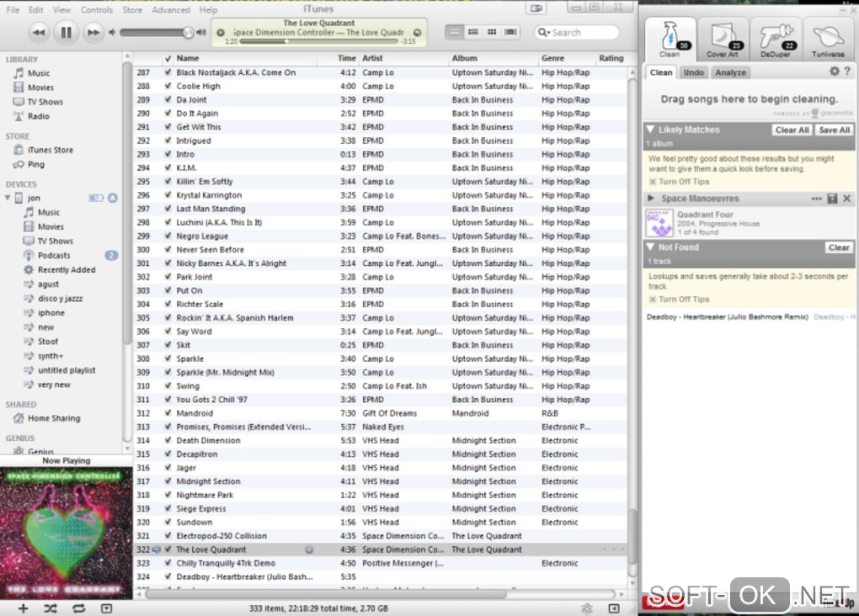Save the Space Manoeuvres album result
The width and height of the screenshot is (859, 616).
pyautogui.click(x=832, y=199)
